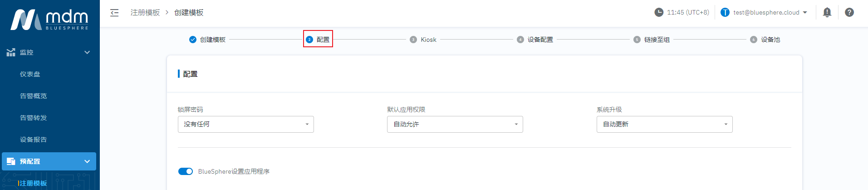868x190 pixels.
Task: Click the sidebar collapse menu icon
Action: click(x=114, y=13)
